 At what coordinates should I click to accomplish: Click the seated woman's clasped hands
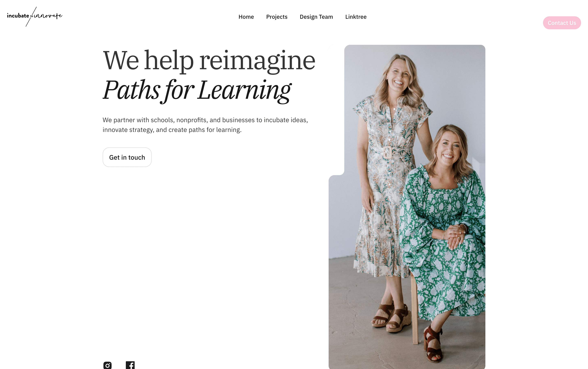[454, 235]
